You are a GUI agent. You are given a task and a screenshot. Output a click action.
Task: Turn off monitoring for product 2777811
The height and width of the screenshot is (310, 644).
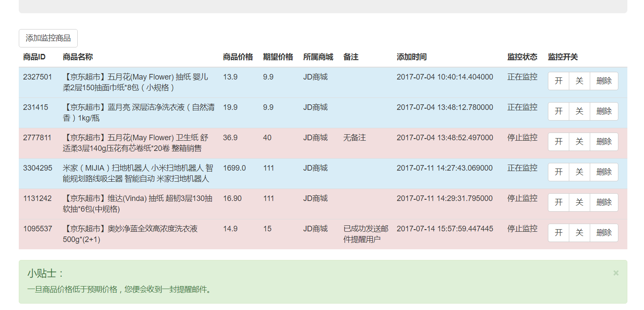(x=580, y=142)
